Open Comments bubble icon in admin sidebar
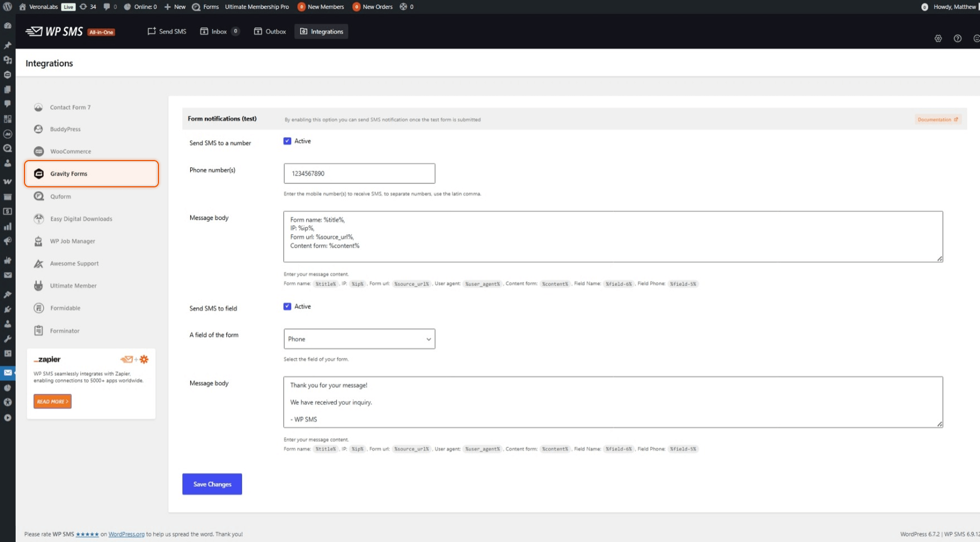The height and width of the screenshot is (542, 980). pyautogui.click(x=8, y=104)
